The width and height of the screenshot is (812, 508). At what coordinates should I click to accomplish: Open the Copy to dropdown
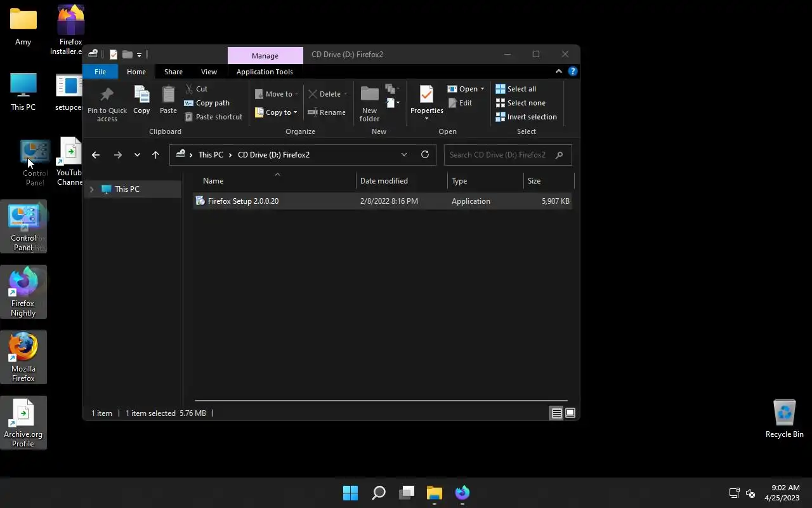coord(277,112)
